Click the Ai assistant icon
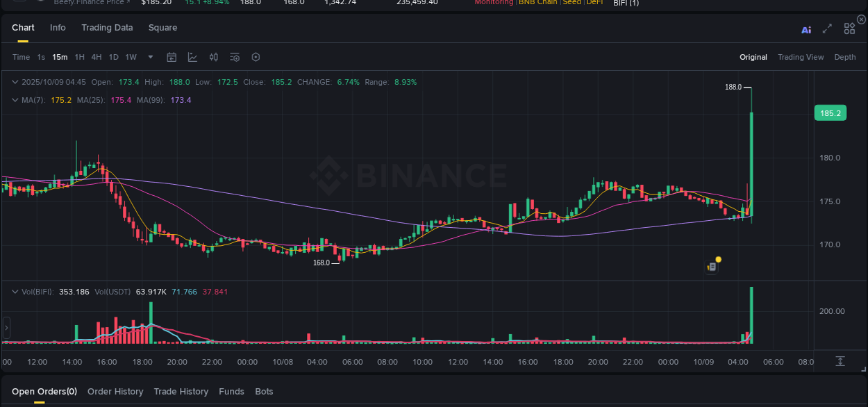The width and height of the screenshot is (868, 407). click(x=806, y=28)
